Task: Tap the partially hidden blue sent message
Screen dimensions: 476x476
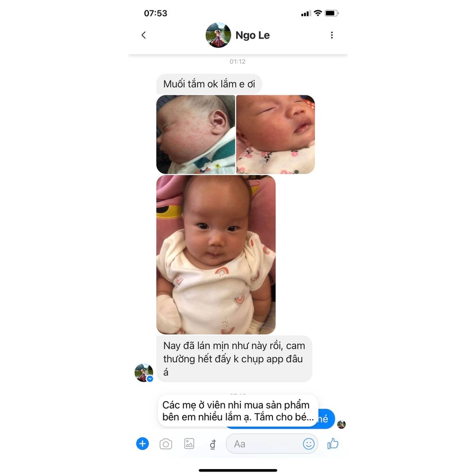Action: pos(326,419)
